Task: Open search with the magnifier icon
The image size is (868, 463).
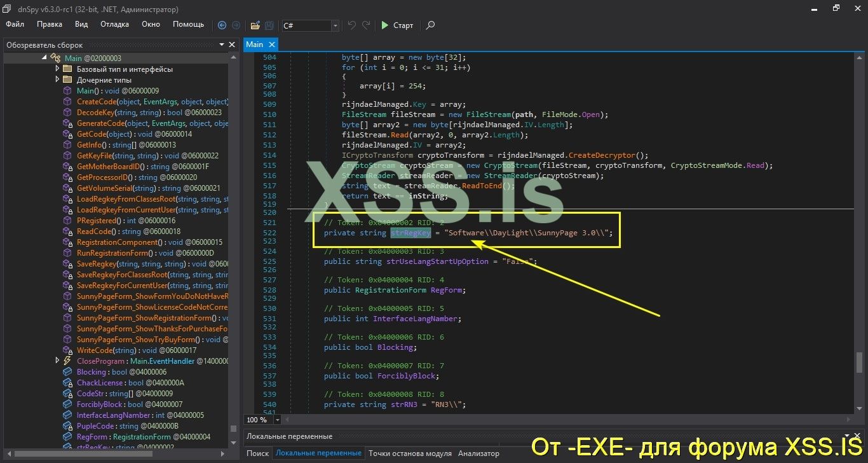Action: click(x=430, y=25)
